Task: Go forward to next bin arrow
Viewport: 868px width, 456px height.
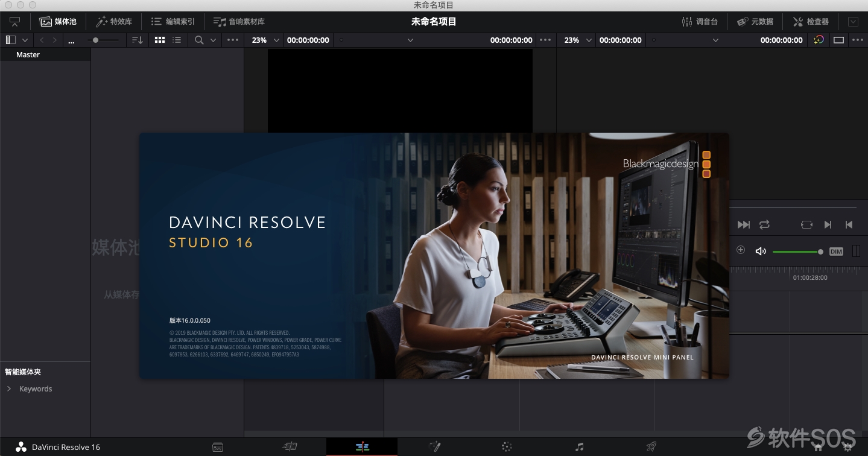Action: (55, 40)
